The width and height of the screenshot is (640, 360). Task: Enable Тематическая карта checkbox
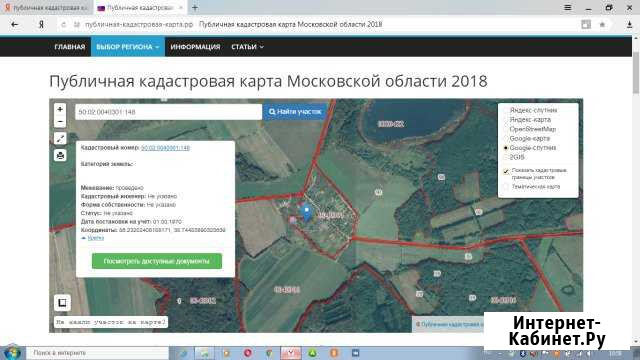point(506,187)
